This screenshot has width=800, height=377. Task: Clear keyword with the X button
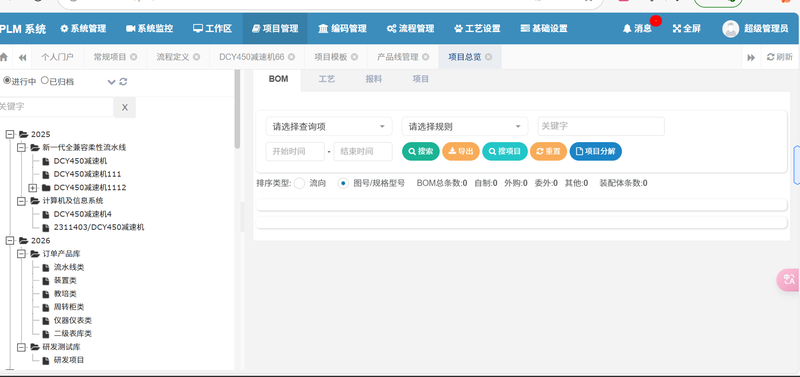pyautogui.click(x=124, y=107)
